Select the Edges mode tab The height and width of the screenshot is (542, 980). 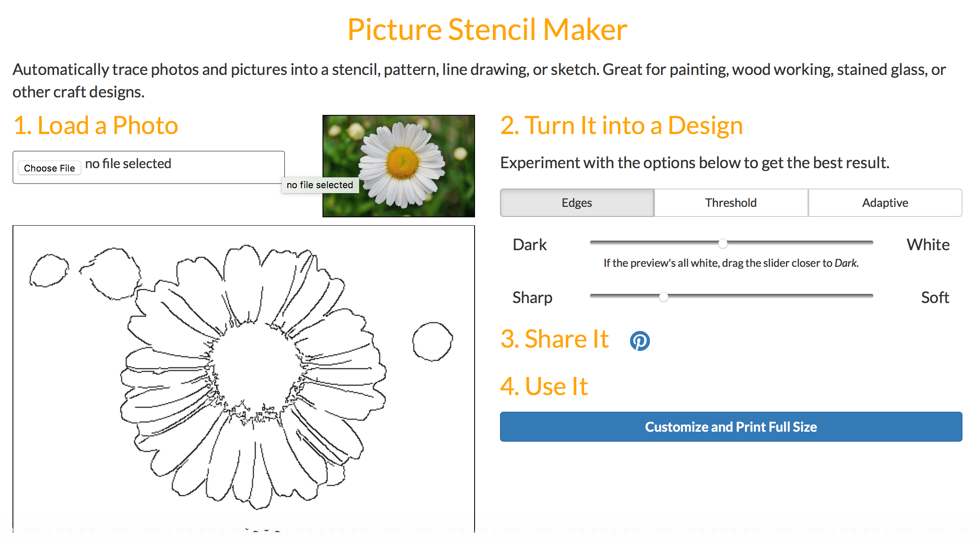[x=577, y=203]
